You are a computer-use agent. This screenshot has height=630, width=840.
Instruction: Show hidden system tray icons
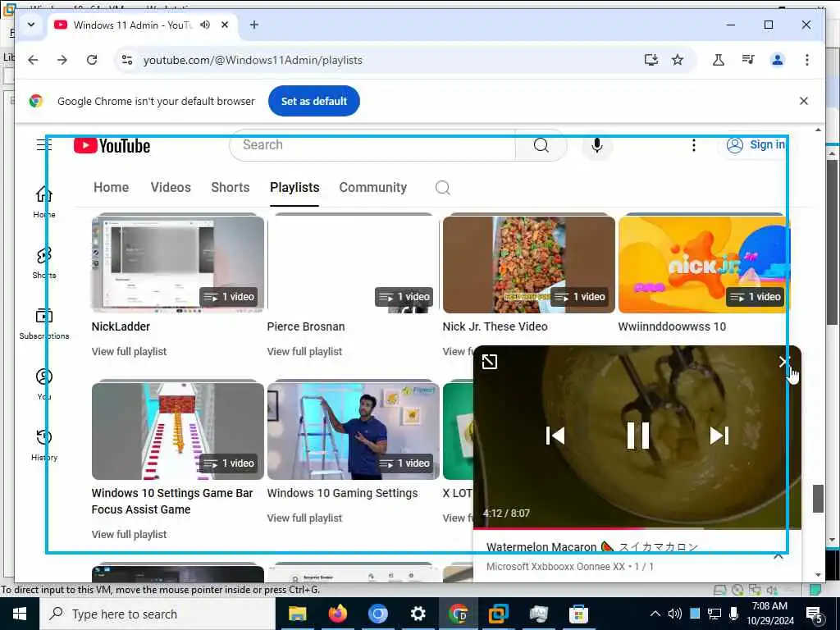tap(655, 614)
